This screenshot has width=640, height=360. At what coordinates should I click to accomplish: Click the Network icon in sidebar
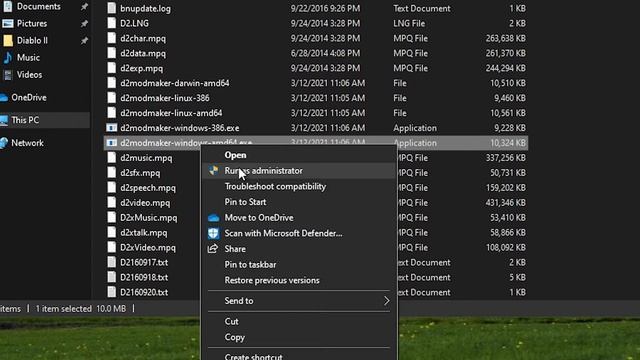pyautogui.click(x=4, y=143)
